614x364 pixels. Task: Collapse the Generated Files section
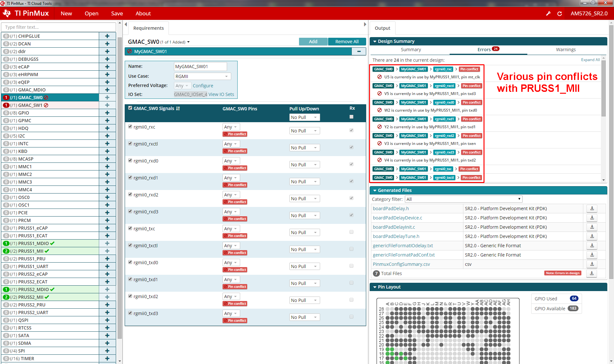[x=375, y=191]
